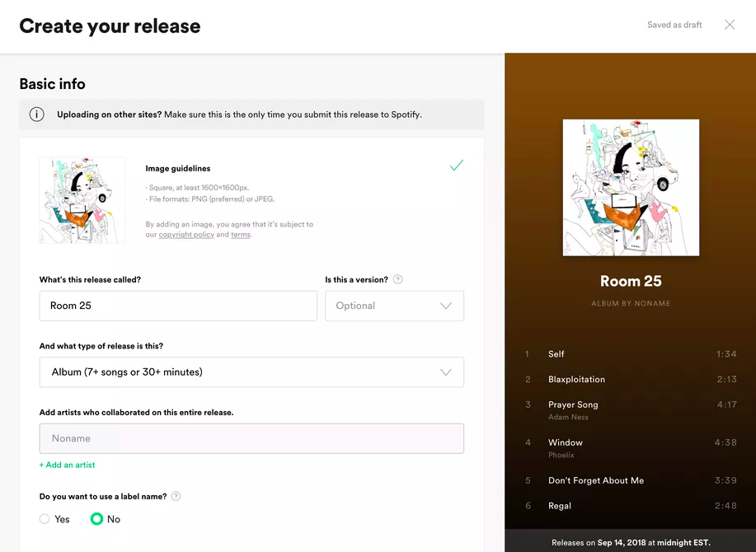Screen dimensions: 756x552
Task: Click the Noname collaborator input field
Action: tap(250, 438)
